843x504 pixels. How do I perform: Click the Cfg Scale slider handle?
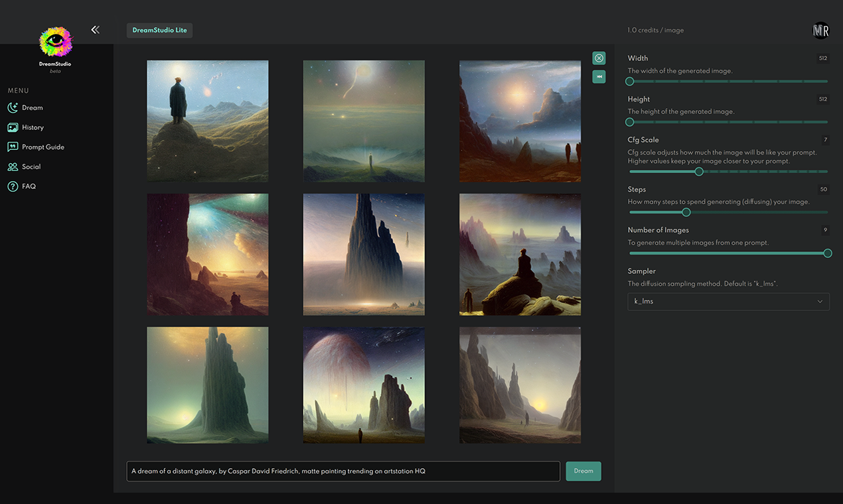pyautogui.click(x=699, y=172)
